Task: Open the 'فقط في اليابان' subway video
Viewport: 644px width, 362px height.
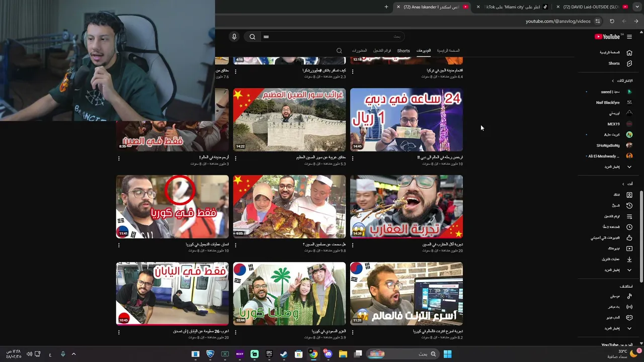Action: [173, 294]
